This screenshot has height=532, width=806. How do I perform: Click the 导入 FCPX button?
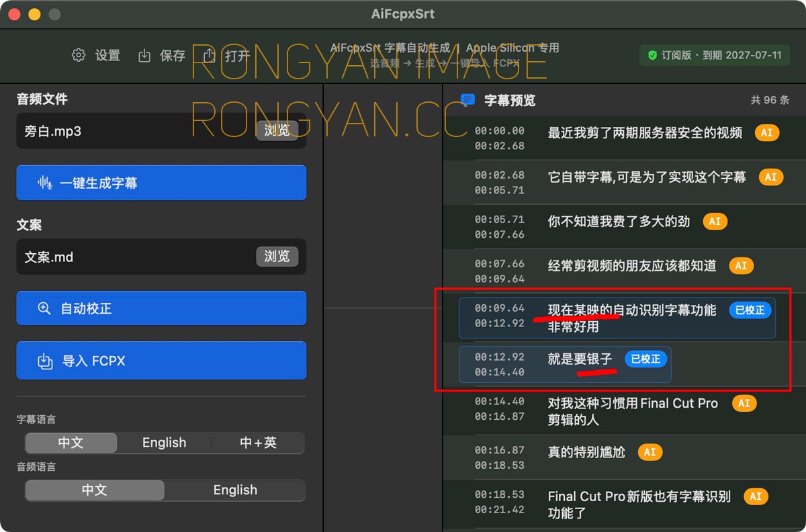[x=161, y=361]
